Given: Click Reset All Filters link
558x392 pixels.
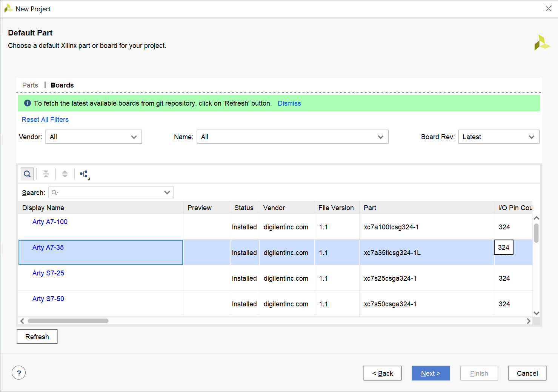Looking at the screenshot, I should [x=45, y=120].
